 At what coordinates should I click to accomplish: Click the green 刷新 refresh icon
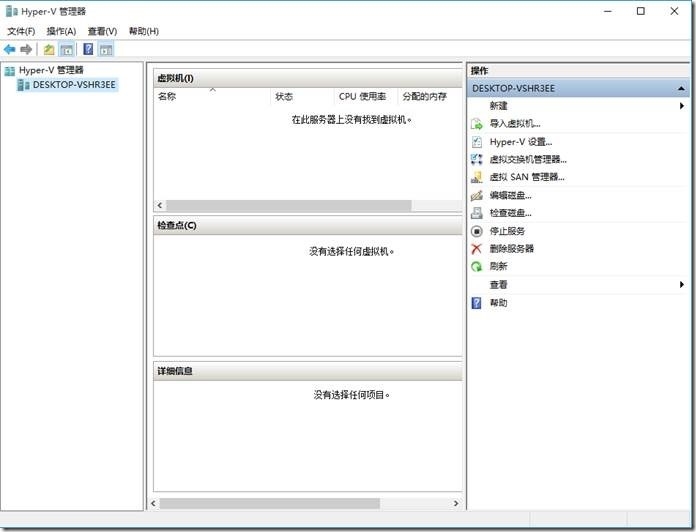(477, 267)
